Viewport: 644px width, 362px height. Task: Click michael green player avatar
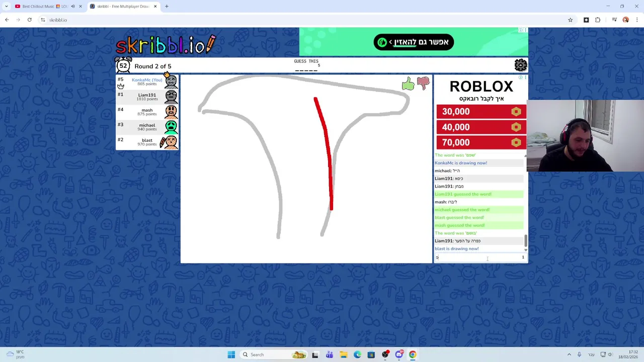(x=171, y=127)
